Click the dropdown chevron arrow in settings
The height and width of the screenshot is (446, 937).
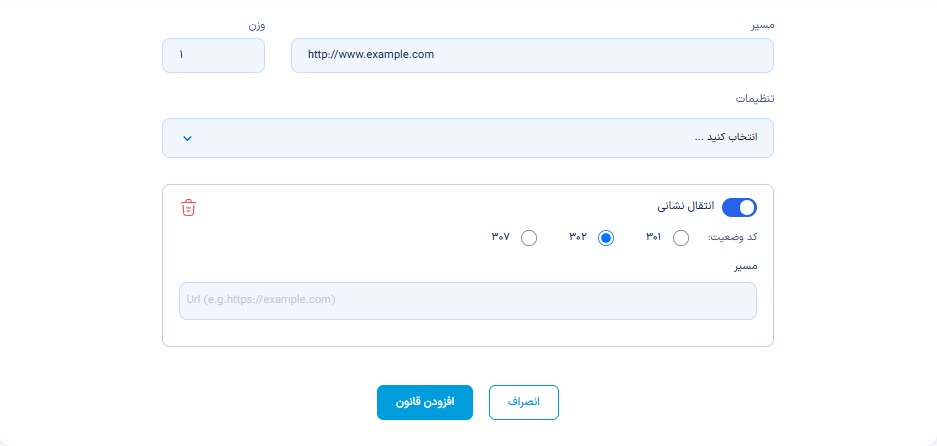pos(187,139)
